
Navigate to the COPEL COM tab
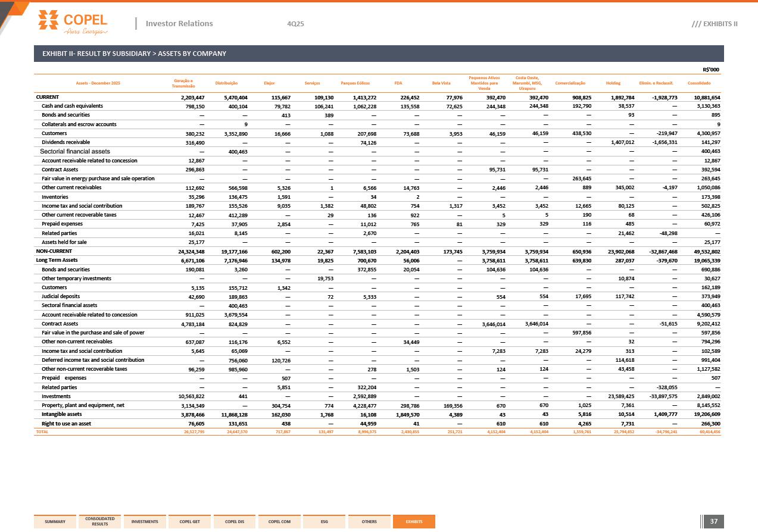point(279,522)
